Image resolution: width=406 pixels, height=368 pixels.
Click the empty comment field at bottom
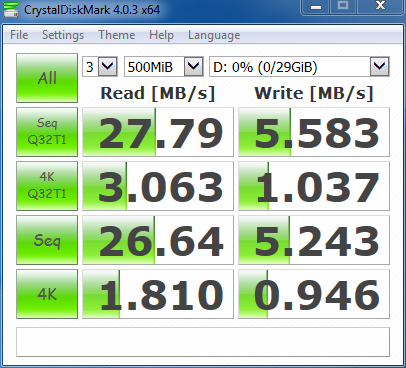[203, 342]
